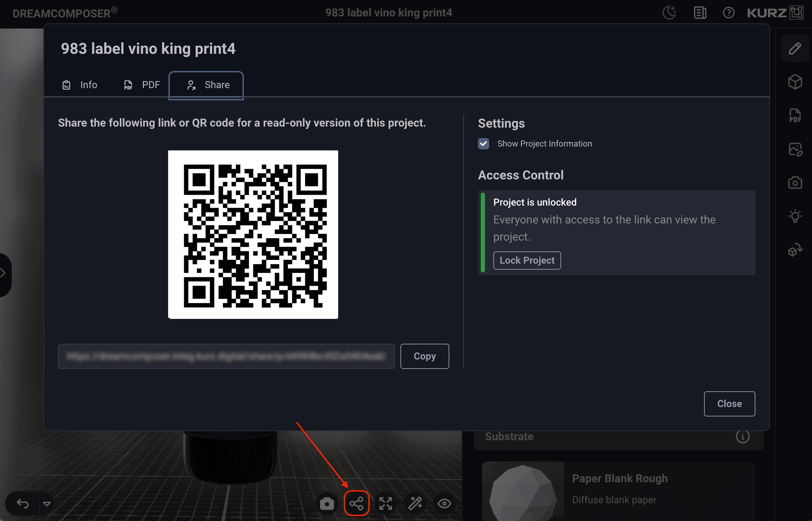Open the lighting bulb sidebar panel
812x521 pixels.
coord(795,216)
